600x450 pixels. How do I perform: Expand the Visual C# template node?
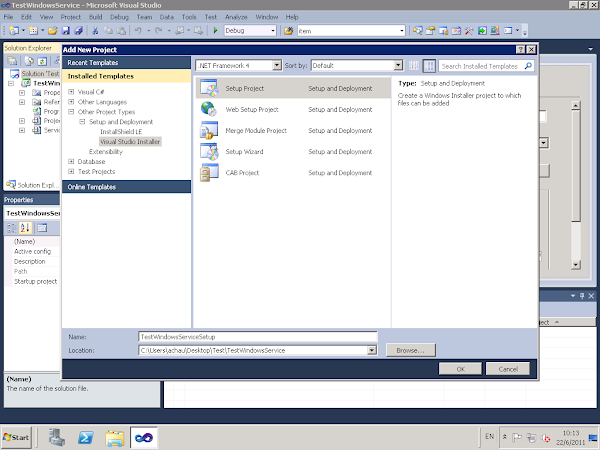coord(71,92)
